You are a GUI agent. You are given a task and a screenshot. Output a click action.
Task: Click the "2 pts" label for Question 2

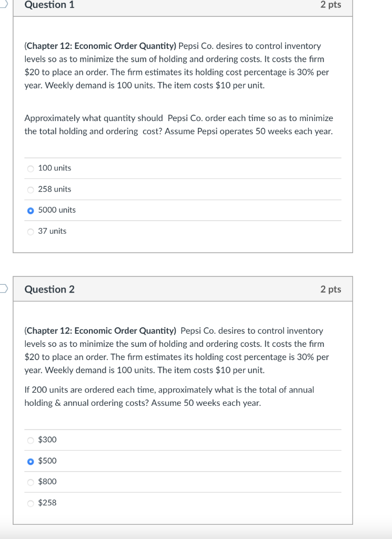pyautogui.click(x=331, y=289)
